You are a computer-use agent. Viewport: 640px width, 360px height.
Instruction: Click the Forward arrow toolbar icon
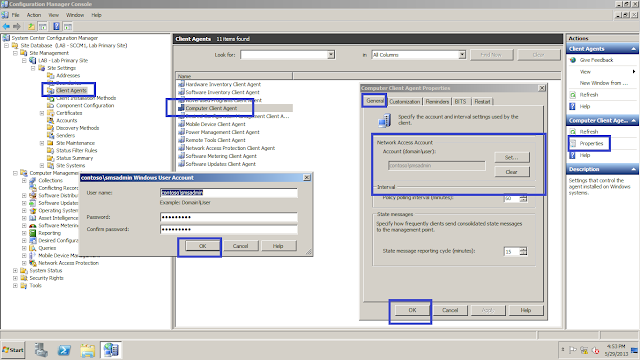tap(17, 27)
